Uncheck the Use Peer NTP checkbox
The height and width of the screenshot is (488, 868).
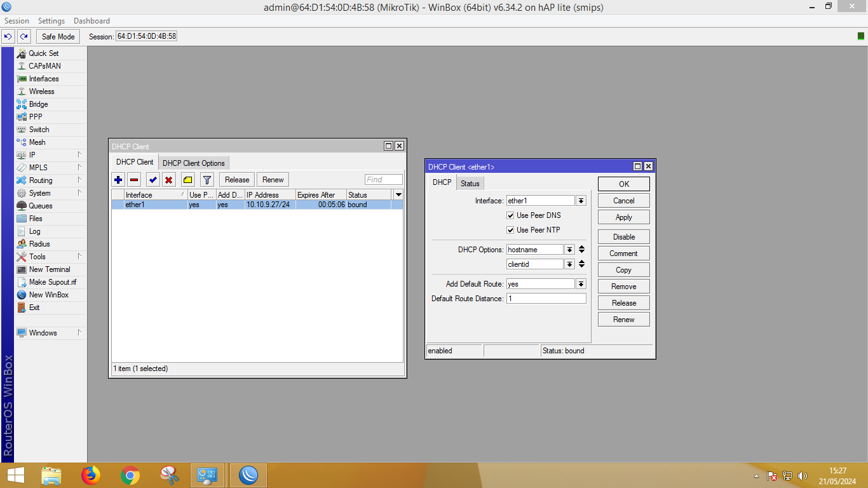tap(510, 230)
